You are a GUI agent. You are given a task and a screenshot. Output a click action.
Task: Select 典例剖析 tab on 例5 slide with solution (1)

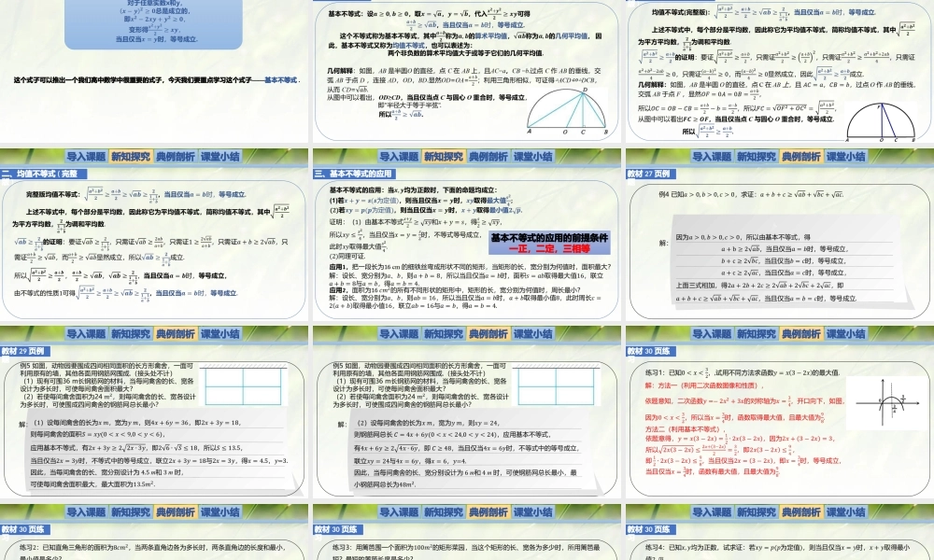coord(176,334)
